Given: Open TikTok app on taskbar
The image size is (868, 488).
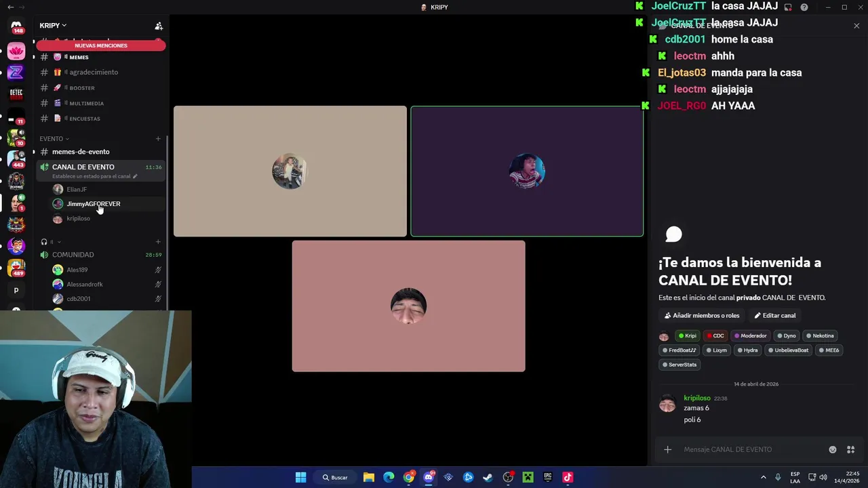Looking at the screenshot, I should click(568, 477).
